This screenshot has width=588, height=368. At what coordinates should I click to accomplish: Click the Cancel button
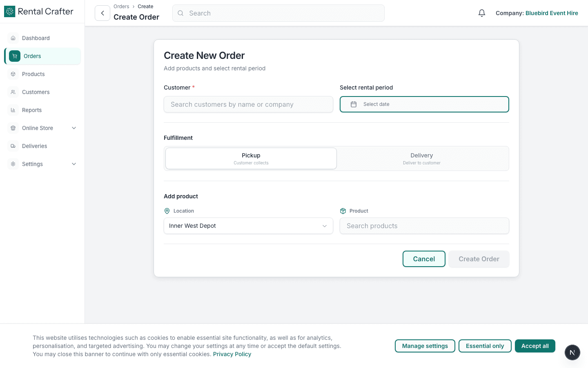click(424, 259)
